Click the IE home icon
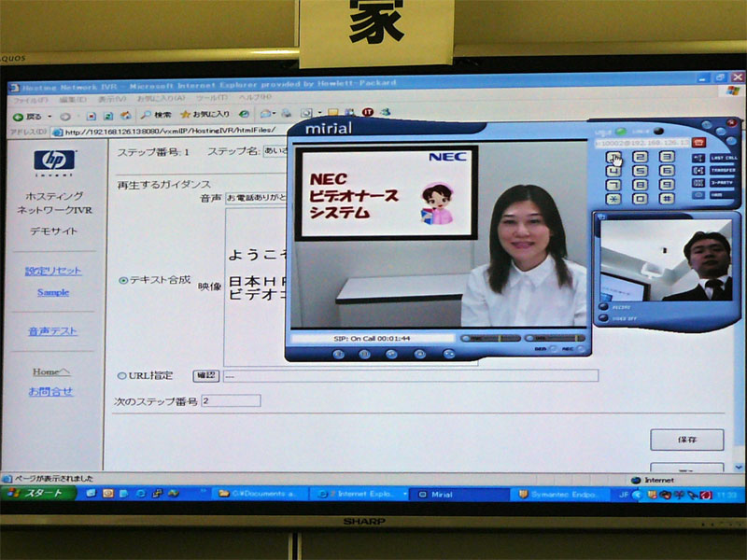 coord(126,115)
